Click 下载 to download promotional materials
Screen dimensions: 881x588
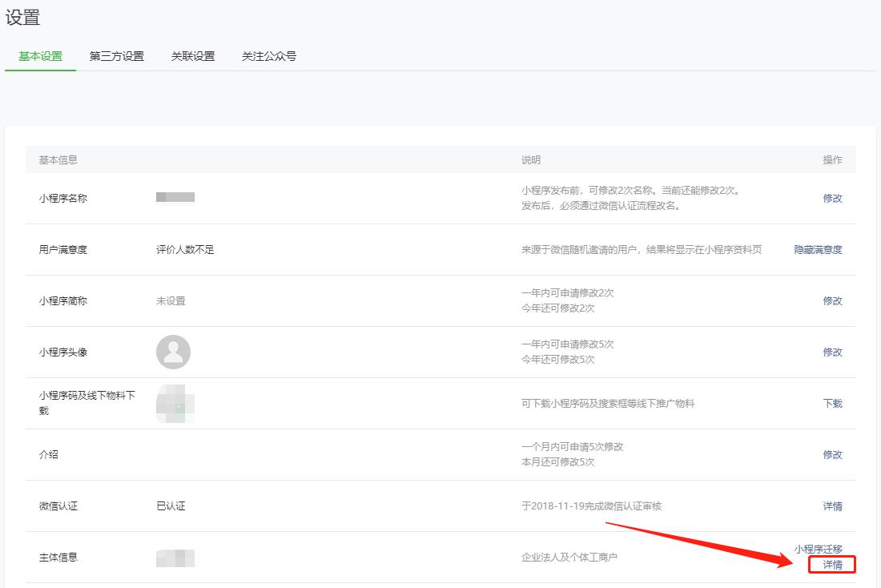(833, 403)
